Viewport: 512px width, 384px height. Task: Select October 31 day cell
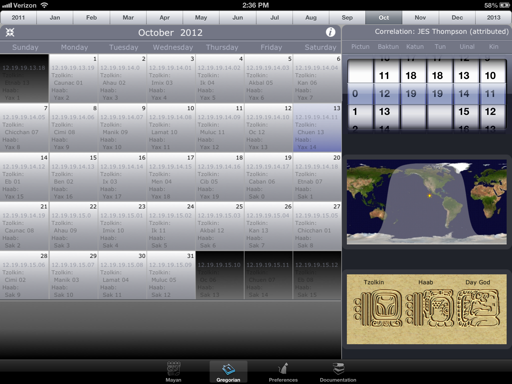coord(171,275)
